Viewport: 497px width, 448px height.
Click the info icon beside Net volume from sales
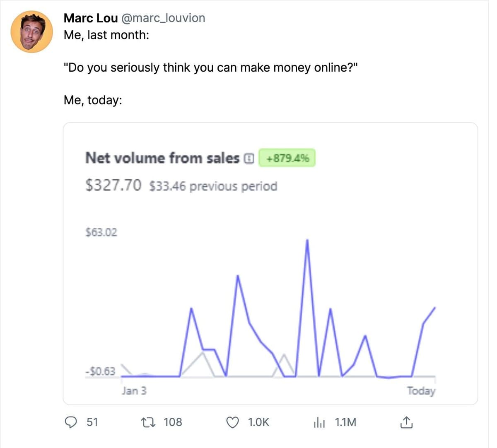coord(248,158)
